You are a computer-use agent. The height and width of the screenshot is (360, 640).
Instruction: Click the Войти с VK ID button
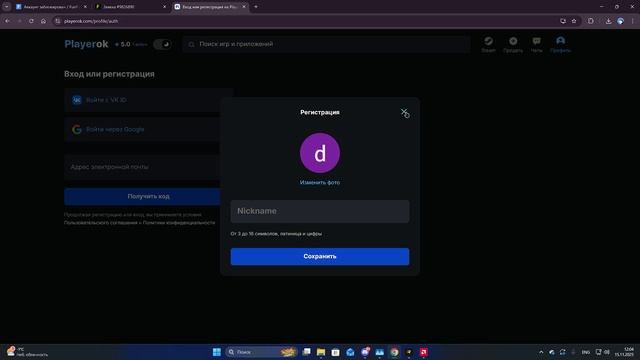(x=148, y=100)
